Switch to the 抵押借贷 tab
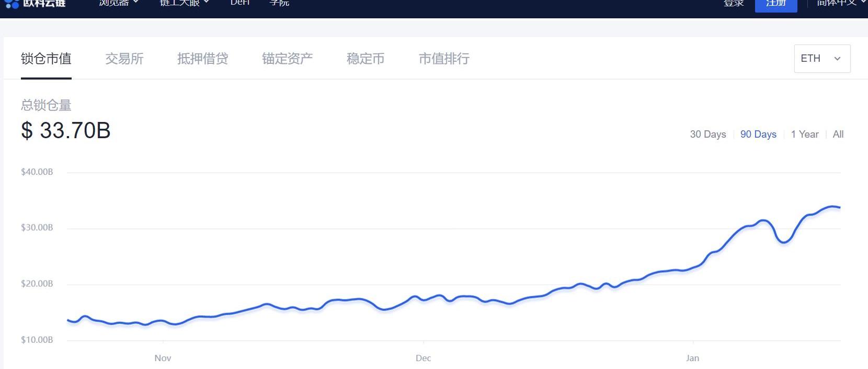 202,59
